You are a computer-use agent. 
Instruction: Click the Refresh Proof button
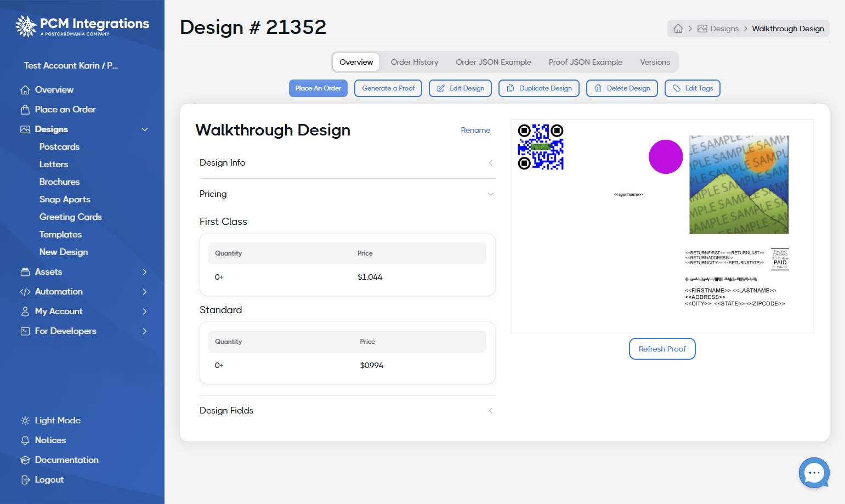tap(662, 349)
